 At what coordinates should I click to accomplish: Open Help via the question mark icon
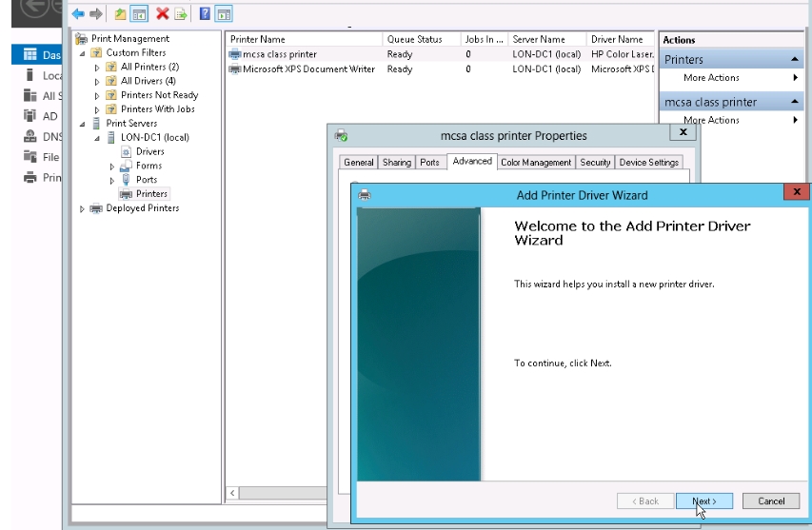point(205,14)
